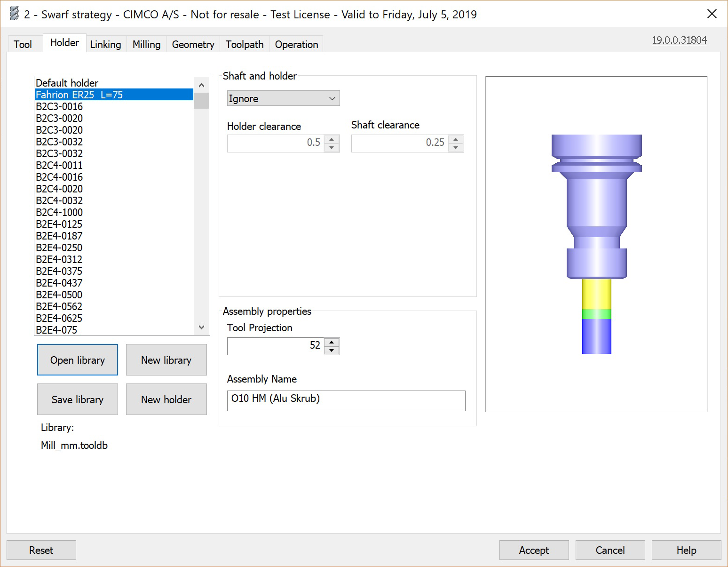Select holder B2C4-1000 from list
The width and height of the screenshot is (728, 567).
coord(59,212)
